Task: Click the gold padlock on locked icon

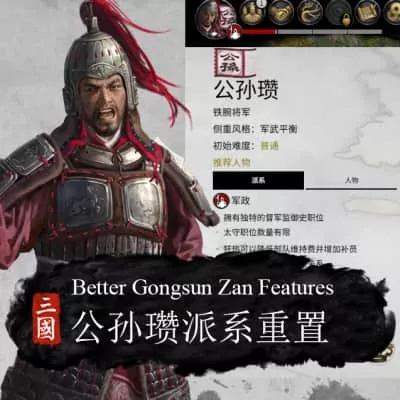Action: coord(344,21)
